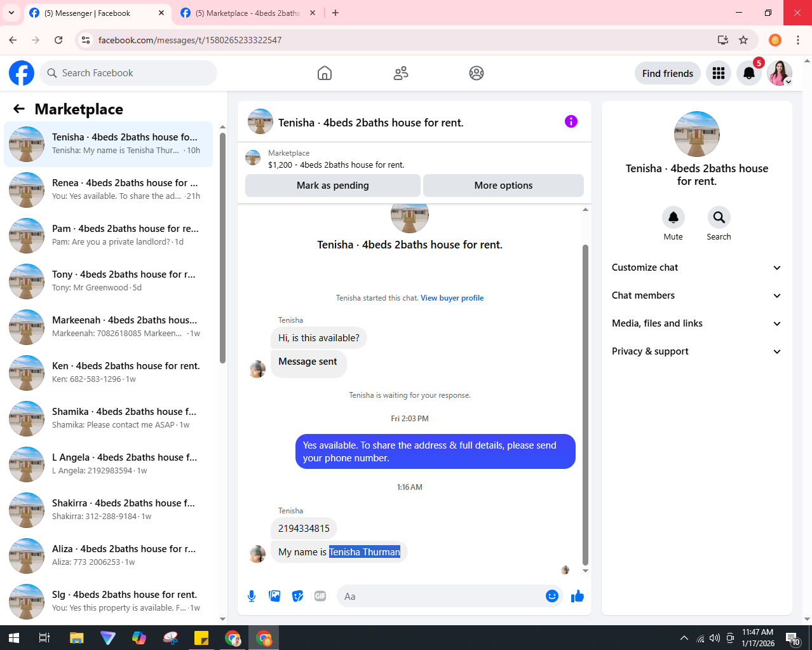Screen dimensions: 812x650
Task: Expand Media, files and links section
Action: [x=696, y=323]
